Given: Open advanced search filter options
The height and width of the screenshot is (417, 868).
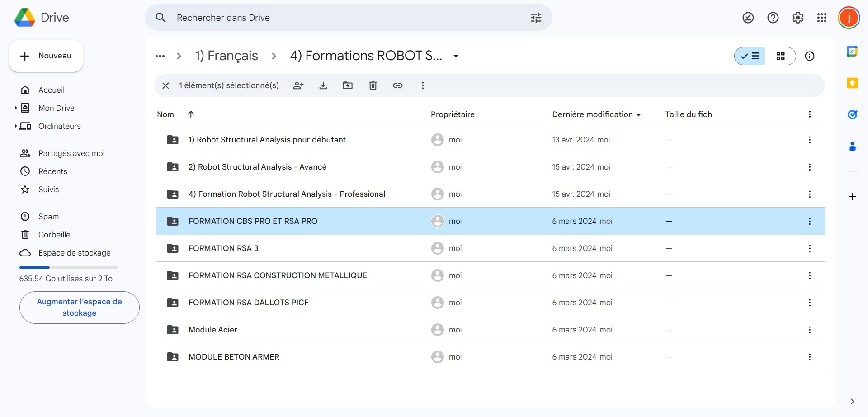Looking at the screenshot, I should click(536, 18).
